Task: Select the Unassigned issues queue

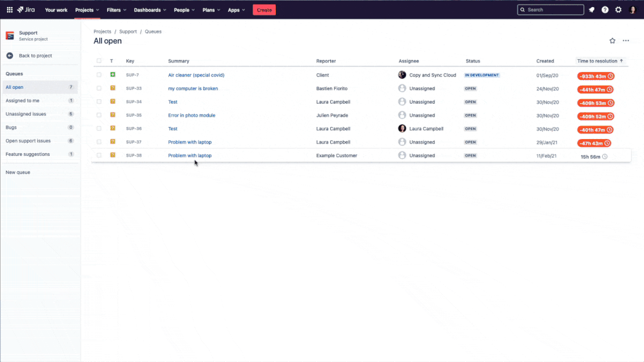Action: tap(39, 114)
